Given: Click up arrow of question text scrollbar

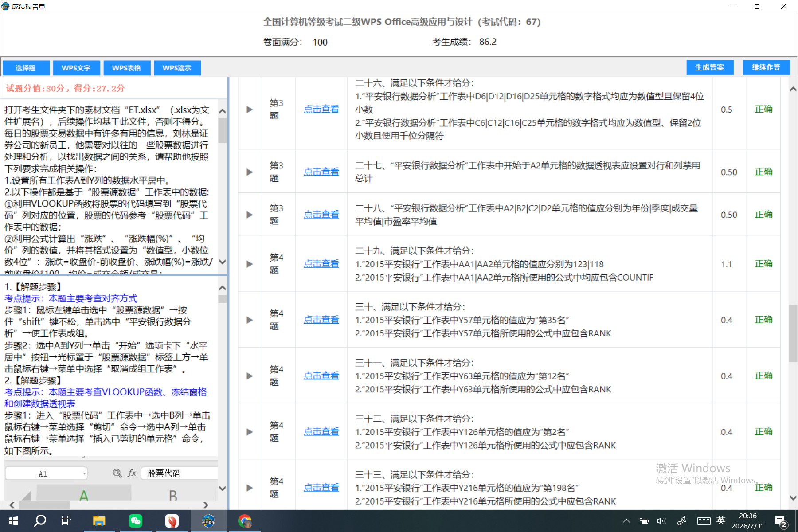Looking at the screenshot, I should (x=223, y=111).
